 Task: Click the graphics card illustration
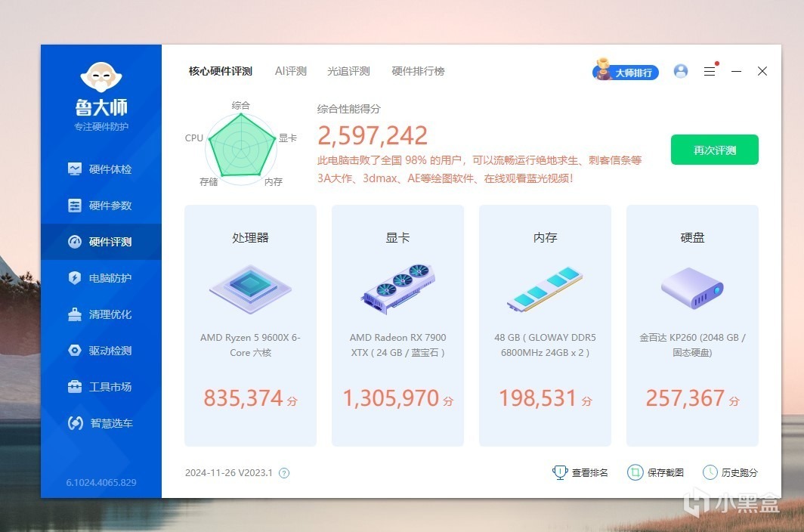(398, 289)
